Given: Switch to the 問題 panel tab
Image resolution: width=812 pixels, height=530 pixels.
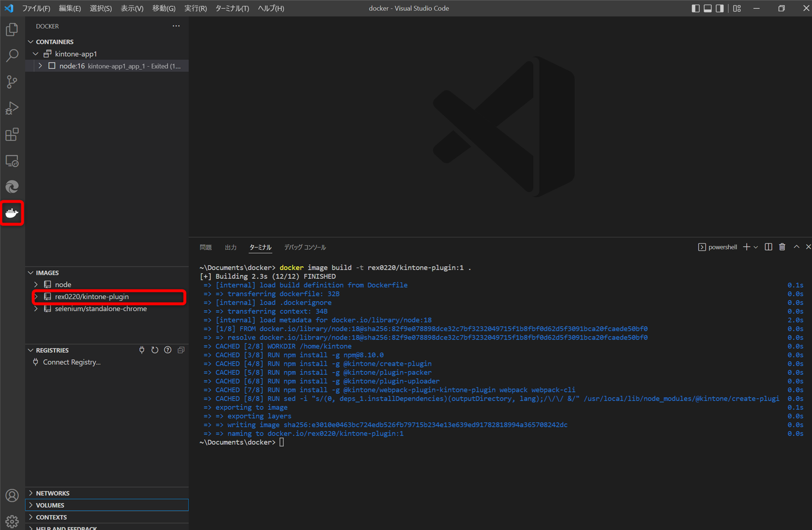Looking at the screenshot, I should 206,247.
